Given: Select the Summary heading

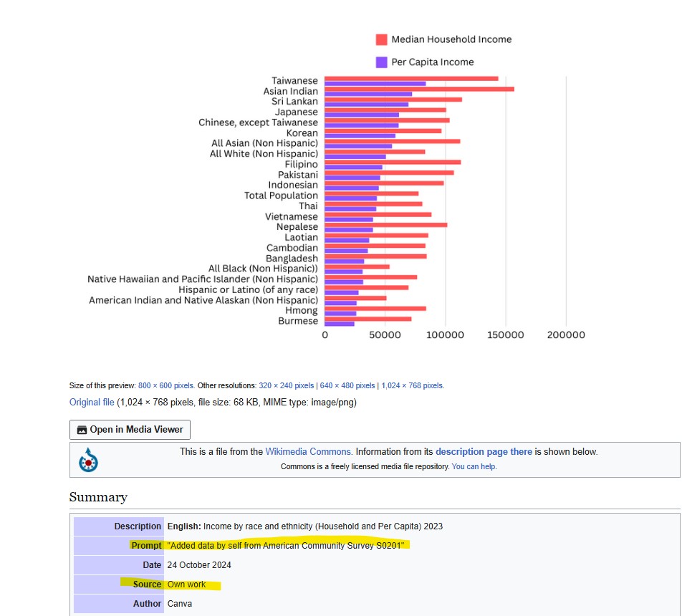Looking at the screenshot, I should pos(98,497).
